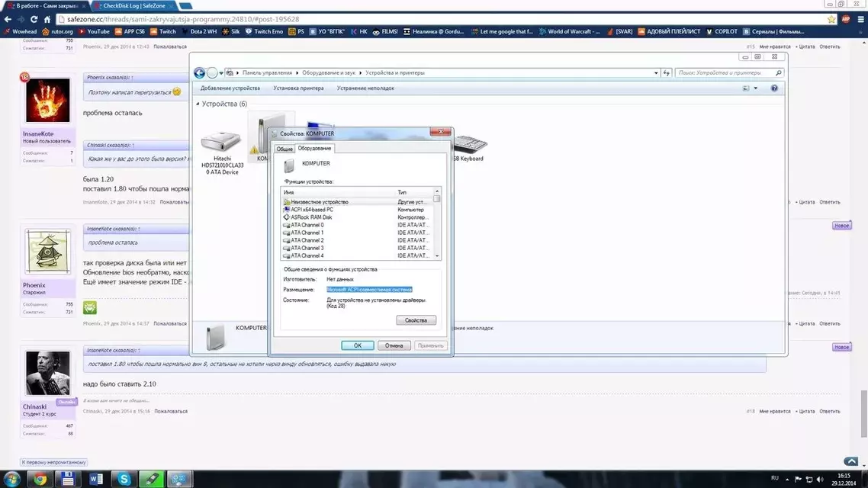Select the ATA Channel 0 row
This screenshot has width=868, height=488.
(x=358, y=225)
